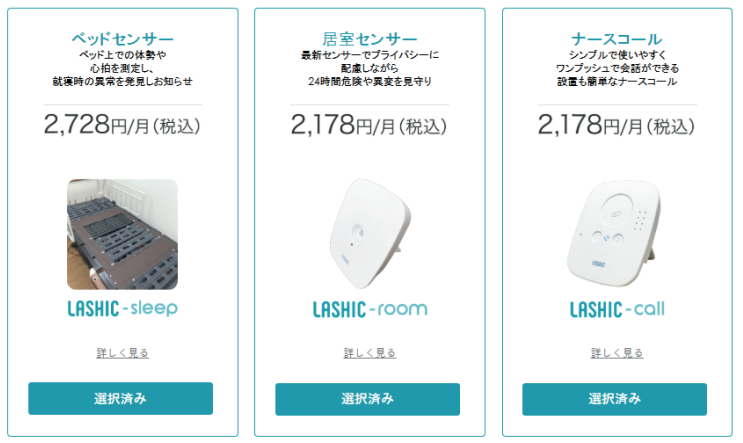Click the 居室センサー 2,178円/月 price
The width and height of the screenshot is (743, 443).
369,125
